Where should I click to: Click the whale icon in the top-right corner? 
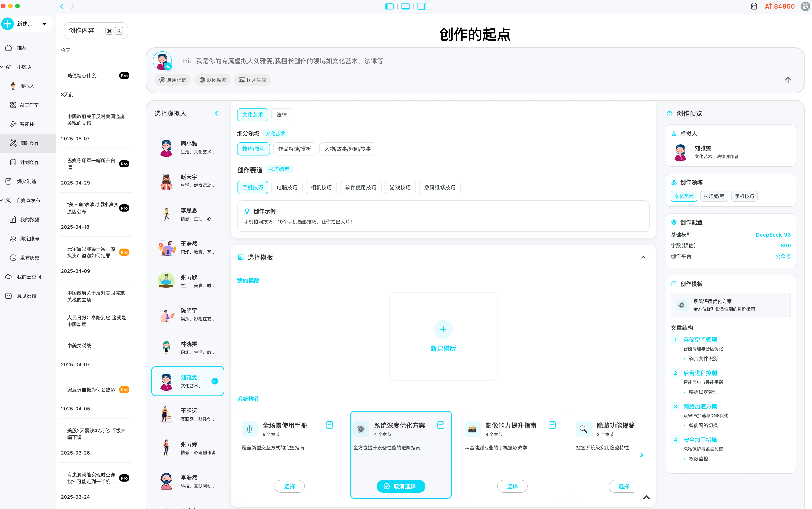[805, 6]
